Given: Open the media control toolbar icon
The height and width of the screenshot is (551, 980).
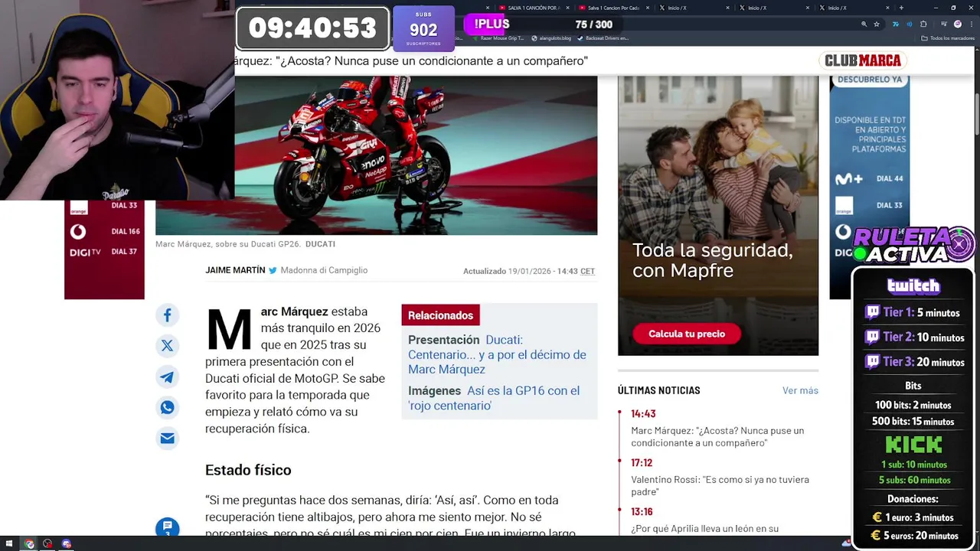Looking at the screenshot, I should tap(944, 24).
